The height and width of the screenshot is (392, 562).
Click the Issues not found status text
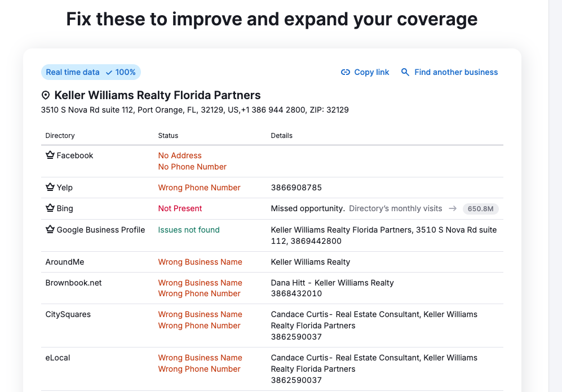click(189, 230)
